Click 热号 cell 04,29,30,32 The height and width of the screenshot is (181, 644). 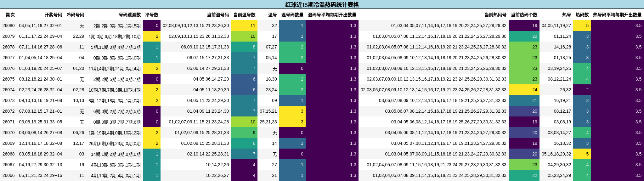tap(559, 165)
